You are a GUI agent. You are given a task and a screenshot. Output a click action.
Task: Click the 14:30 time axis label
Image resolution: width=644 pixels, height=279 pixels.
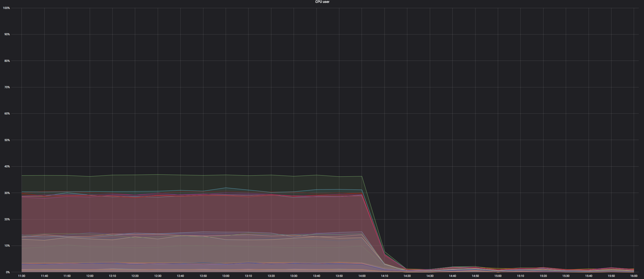[x=430, y=276]
